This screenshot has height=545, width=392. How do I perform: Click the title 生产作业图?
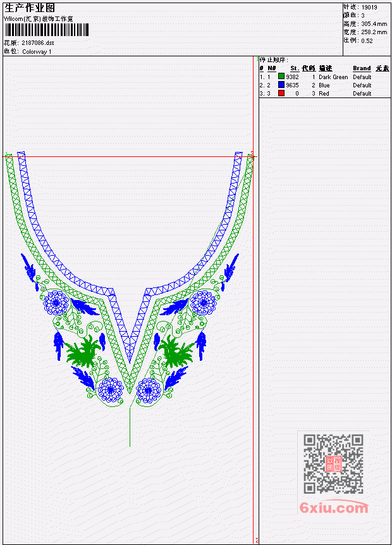click(x=30, y=8)
